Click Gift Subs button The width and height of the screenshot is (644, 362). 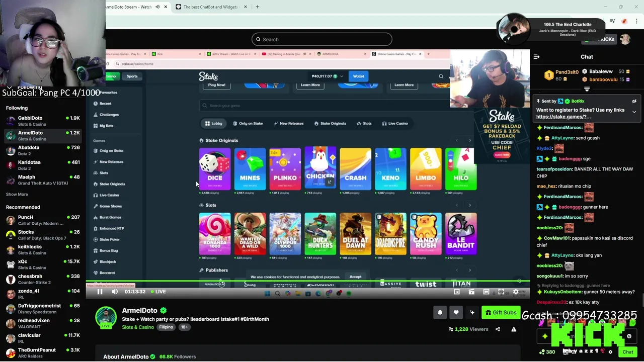pos(500,313)
